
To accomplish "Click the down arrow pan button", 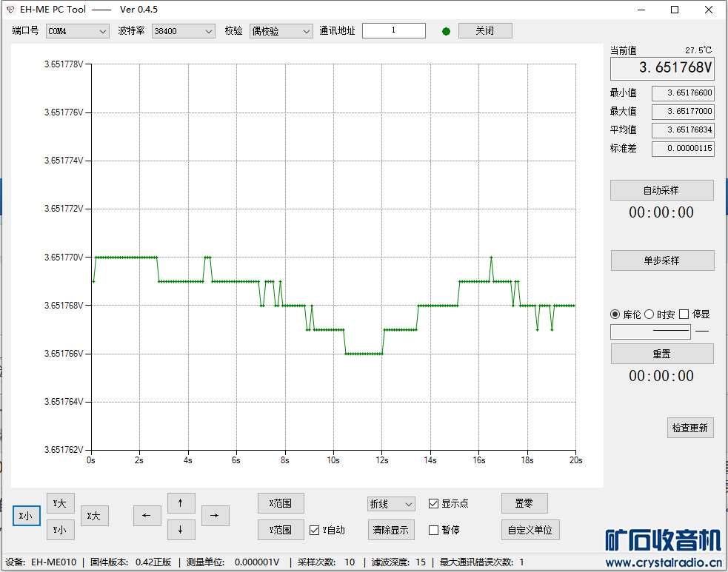I will click(x=181, y=530).
